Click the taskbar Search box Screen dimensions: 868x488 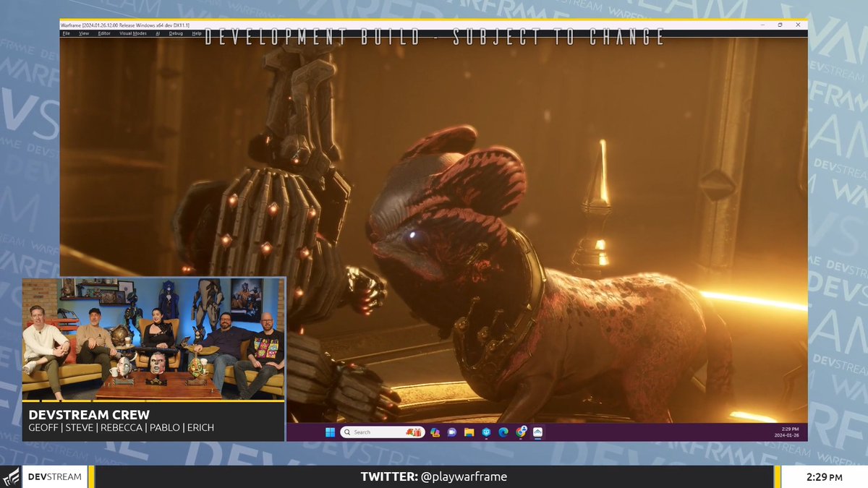pos(383,432)
